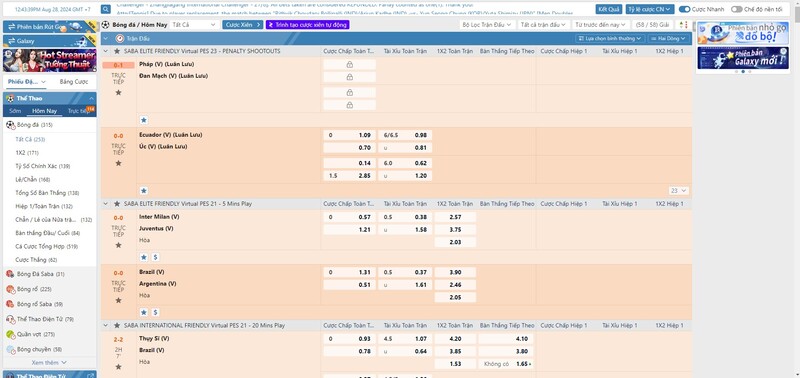
Task: Click Argentina 1X2 odds 2.46
Action: click(x=455, y=285)
